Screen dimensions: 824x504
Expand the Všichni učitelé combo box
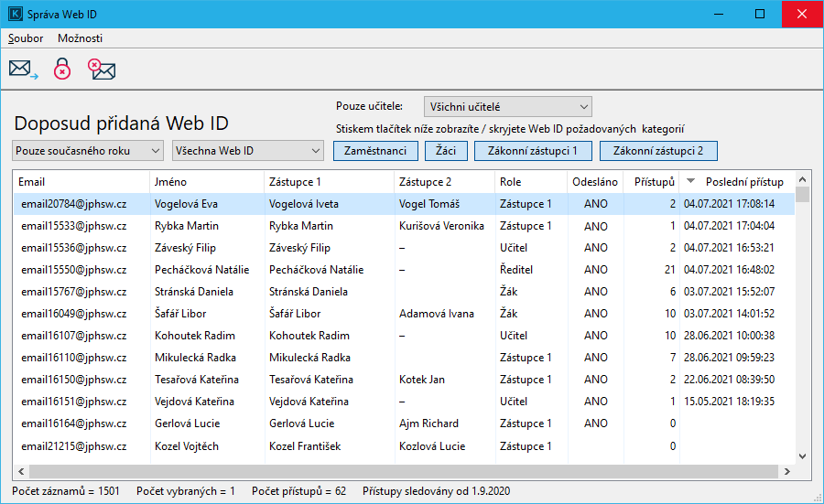tap(507, 107)
